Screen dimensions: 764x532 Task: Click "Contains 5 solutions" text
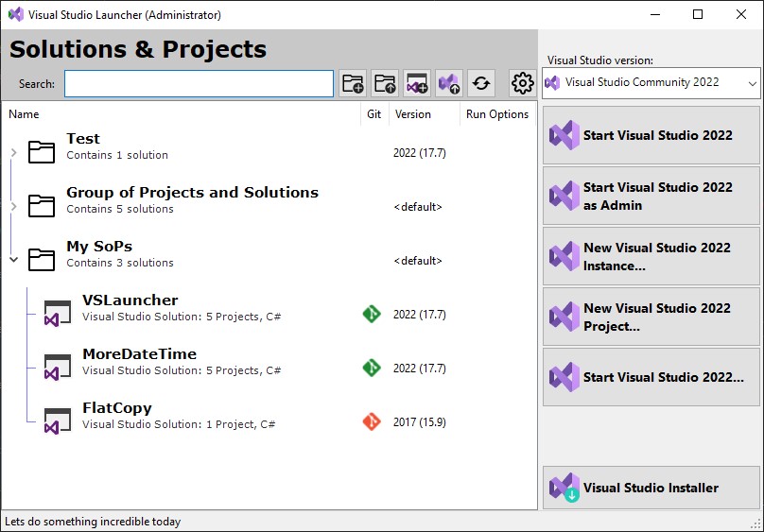click(120, 209)
